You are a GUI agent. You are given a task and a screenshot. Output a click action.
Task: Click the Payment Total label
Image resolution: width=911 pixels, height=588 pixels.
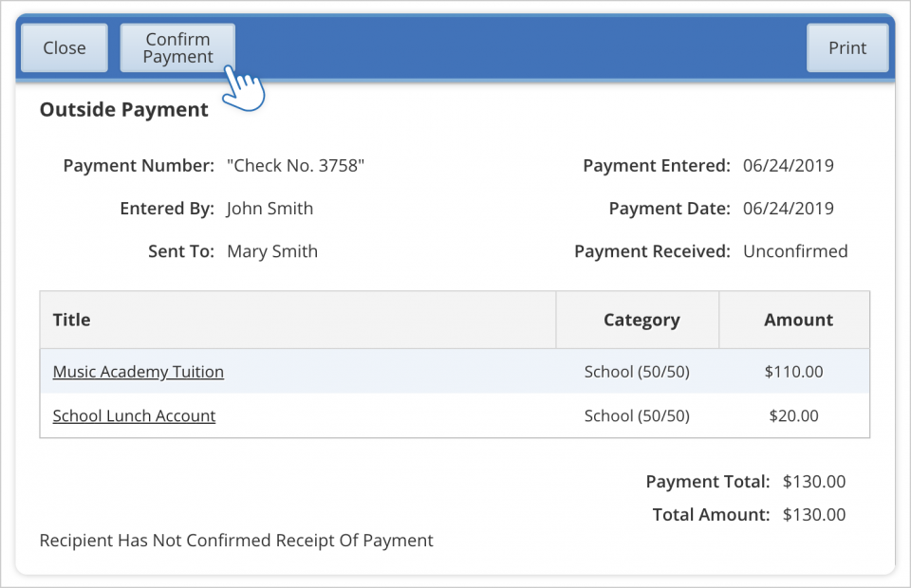708,481
